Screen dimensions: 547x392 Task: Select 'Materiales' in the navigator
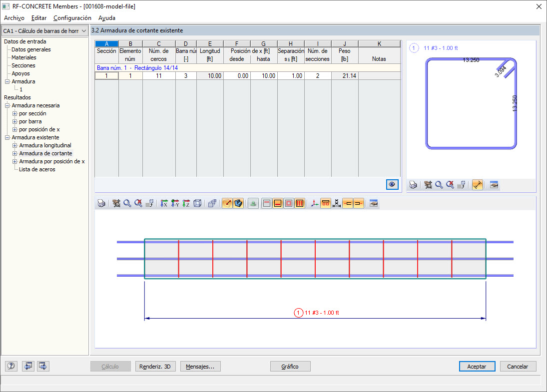(23, 57)
